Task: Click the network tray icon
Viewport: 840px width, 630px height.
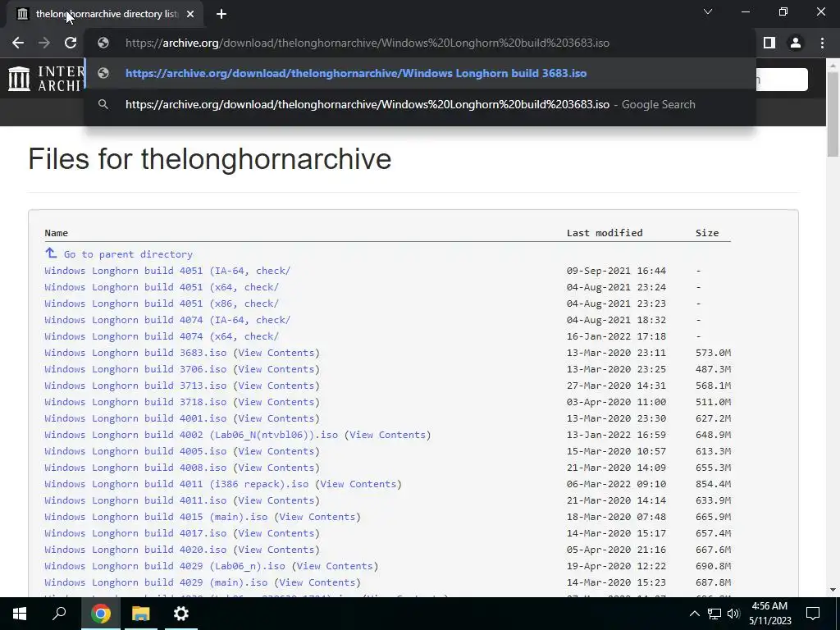Action: pos(714,614)
